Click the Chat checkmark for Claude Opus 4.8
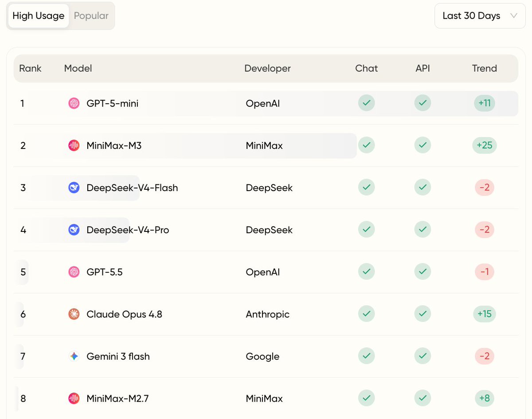Image resolution: width=532 pixels, height=419 pixels. point(366,313)
